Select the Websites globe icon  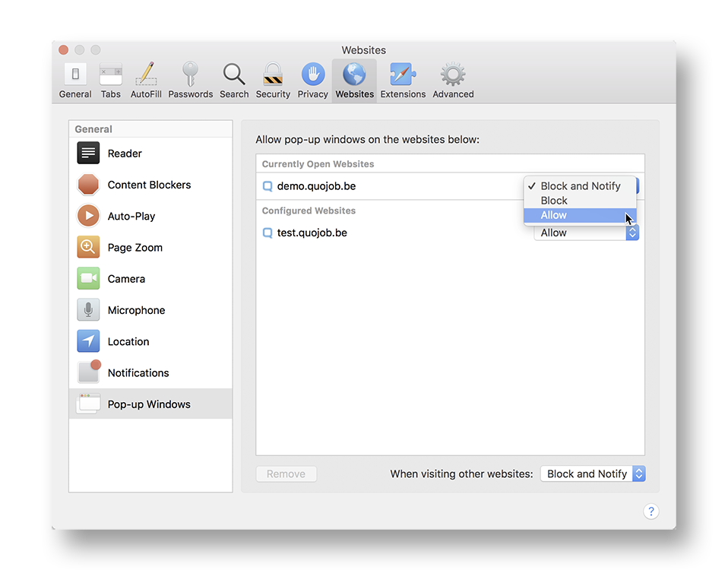pos(354,74)
